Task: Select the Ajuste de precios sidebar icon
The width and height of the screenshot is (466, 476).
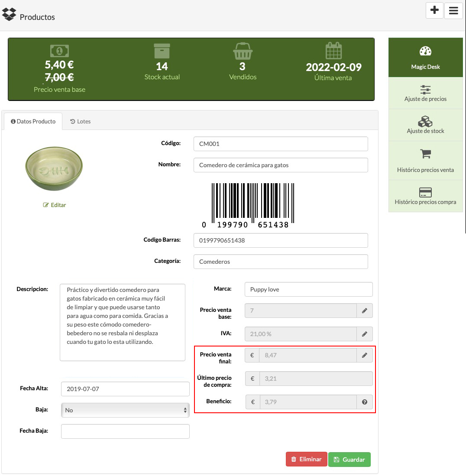Action: tap(426, 93)
